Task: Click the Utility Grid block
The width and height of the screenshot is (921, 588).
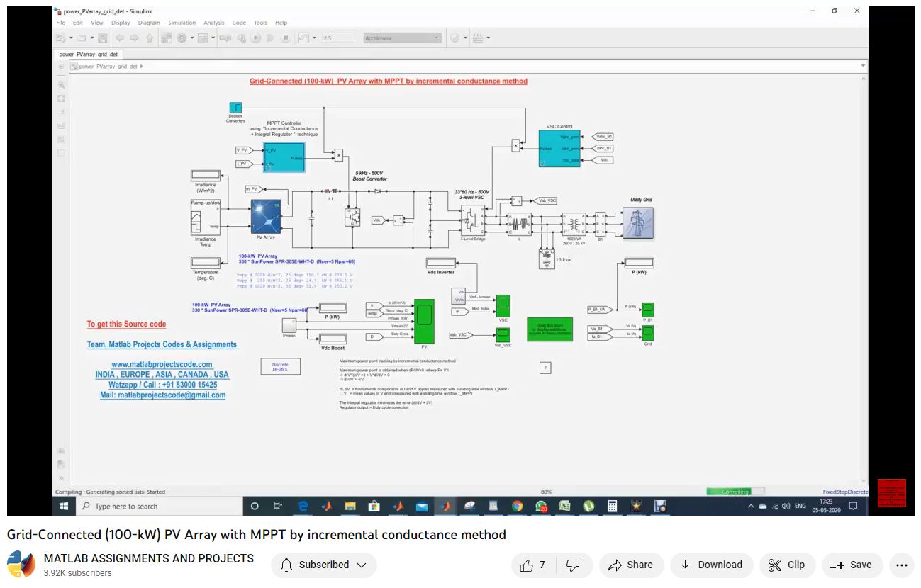Action: point(641,222)
